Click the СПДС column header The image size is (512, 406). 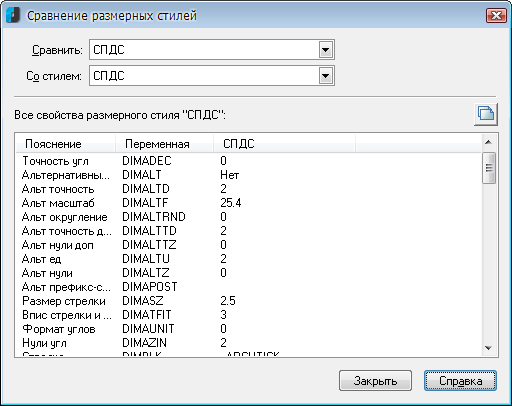tap(284, 144)
